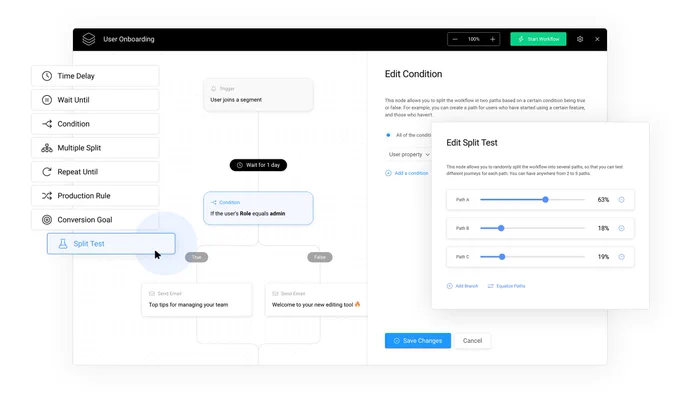Click the Trigger bell icon

click(213, 88)
